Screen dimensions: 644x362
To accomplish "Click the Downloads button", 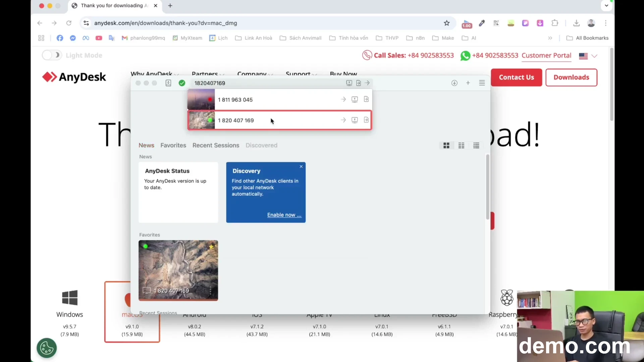I will (x=571, y=77).
